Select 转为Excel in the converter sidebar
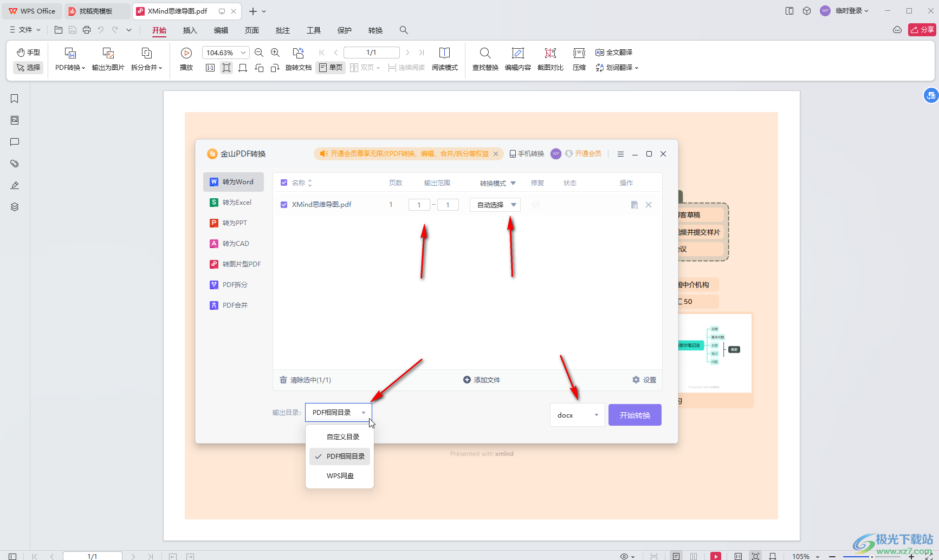939x560 pixels. pos(234,203)
